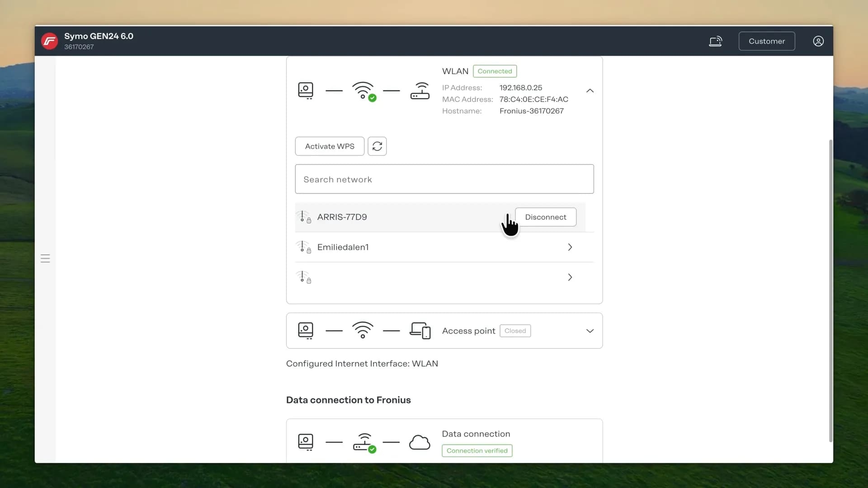
Task: Click the unnamed network's signal icon
Action: coord(303,277)
